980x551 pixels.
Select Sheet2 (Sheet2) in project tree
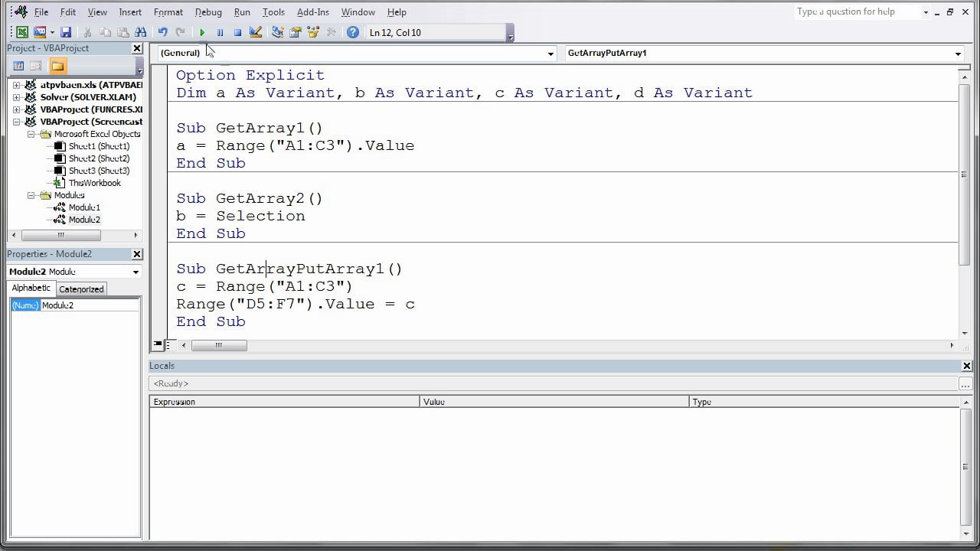click(99, 158)
